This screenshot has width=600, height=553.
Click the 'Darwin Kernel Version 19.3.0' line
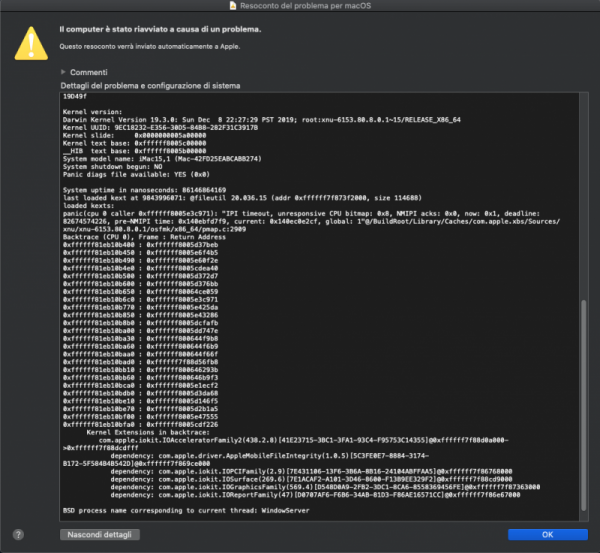click(261, 119)
